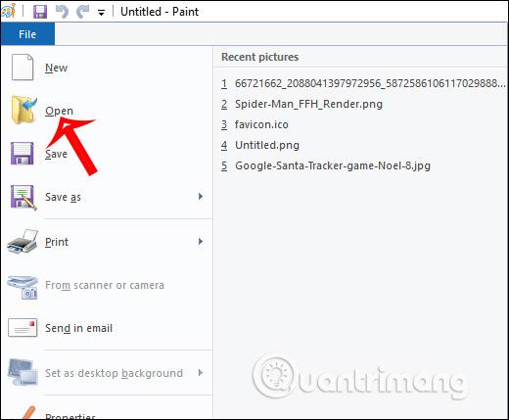Expand Set as desktop background submenu arrow
Screen dimensions: 509x420
tap(201, 372)
